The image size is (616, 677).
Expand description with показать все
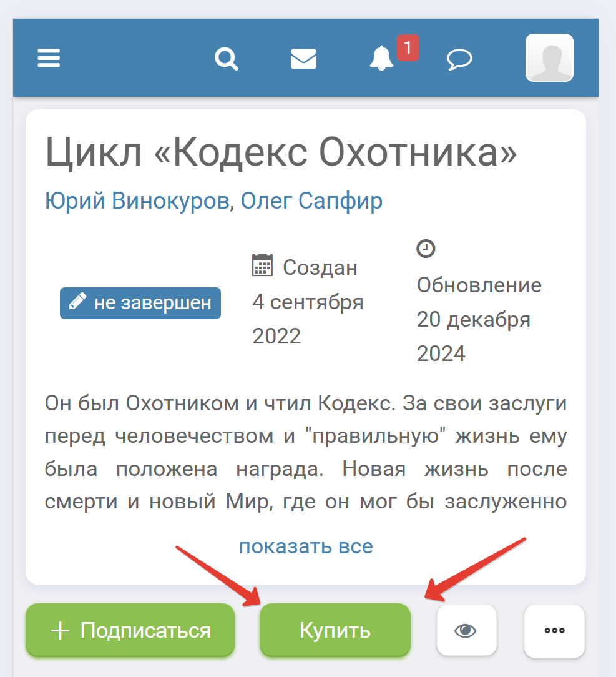pyautogui.click(x=305, y=546)
